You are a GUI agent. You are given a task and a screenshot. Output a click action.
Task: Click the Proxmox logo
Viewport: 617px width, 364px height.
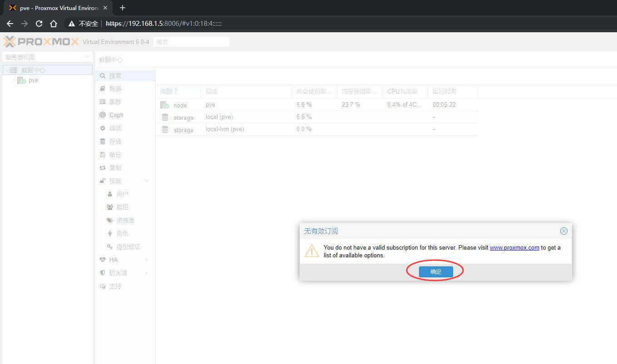pos(41,42)
